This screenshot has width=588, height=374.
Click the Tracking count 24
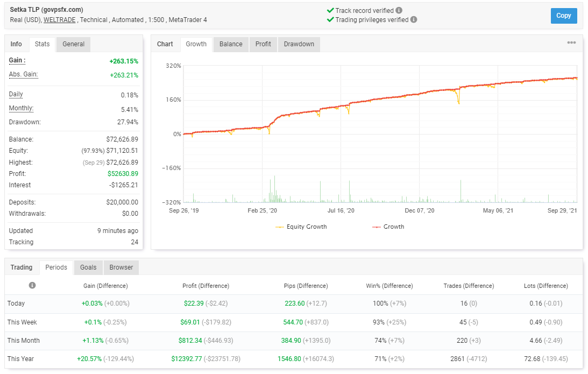tap(134, 242)
